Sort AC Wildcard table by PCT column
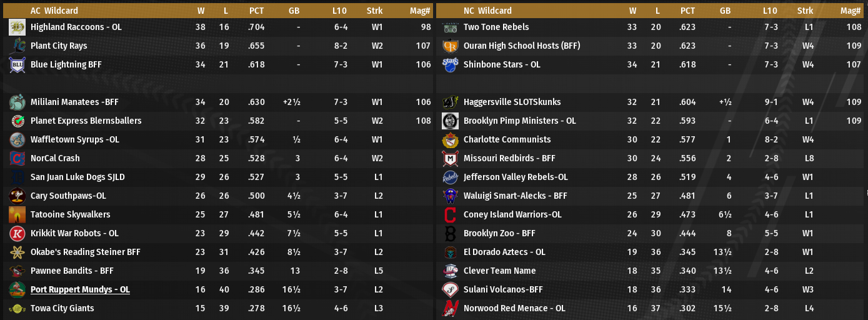Viewport: 868px width, 320px height. point(256,11)
